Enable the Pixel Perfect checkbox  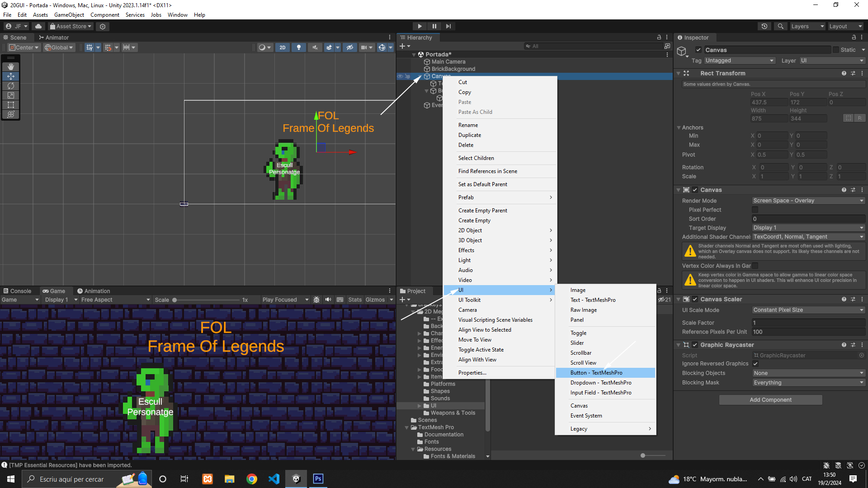(x=755, y=210)
